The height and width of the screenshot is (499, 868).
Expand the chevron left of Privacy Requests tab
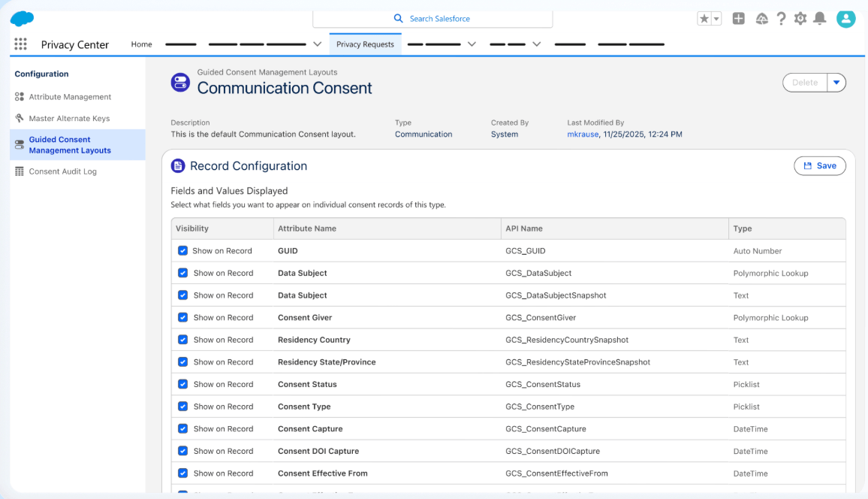(317, 44)
